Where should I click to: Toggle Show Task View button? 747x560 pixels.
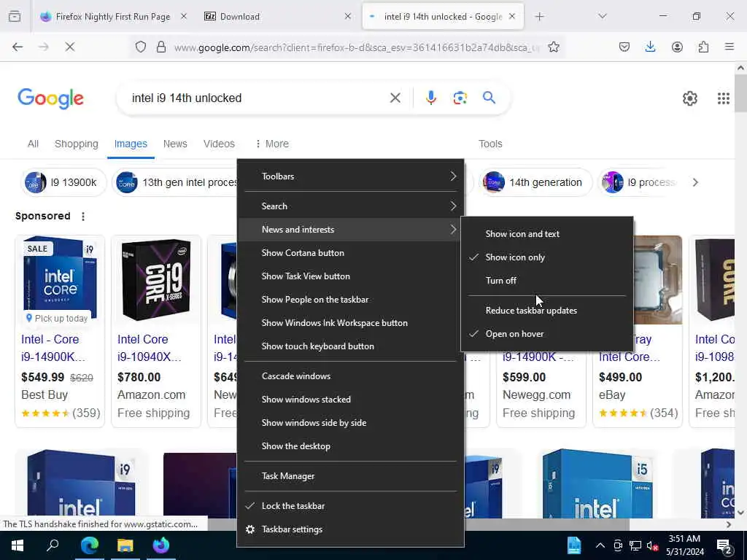click(350, 276)
